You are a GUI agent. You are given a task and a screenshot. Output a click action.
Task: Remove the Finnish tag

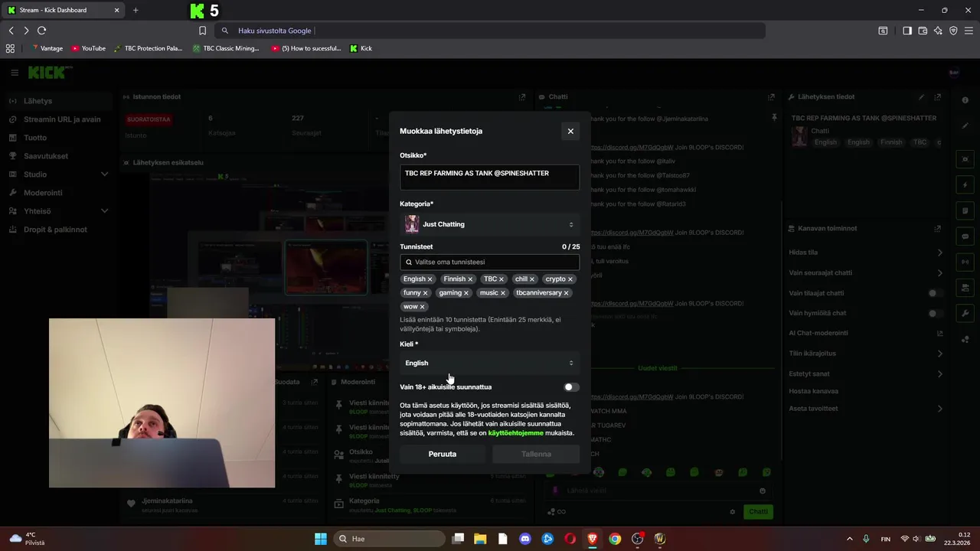click(470, 279)
